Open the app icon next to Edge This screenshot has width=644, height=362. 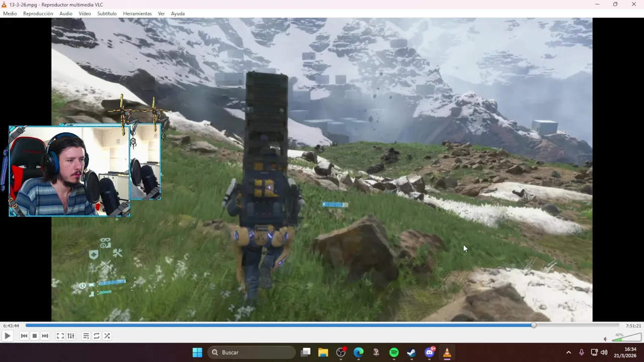click(x=376, y=352)
